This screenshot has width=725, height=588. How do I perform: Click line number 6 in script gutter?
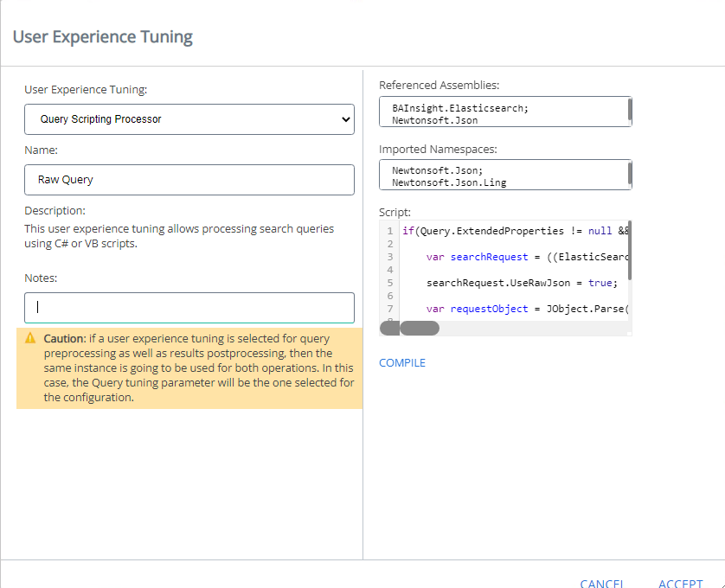(x=390, y=296)
